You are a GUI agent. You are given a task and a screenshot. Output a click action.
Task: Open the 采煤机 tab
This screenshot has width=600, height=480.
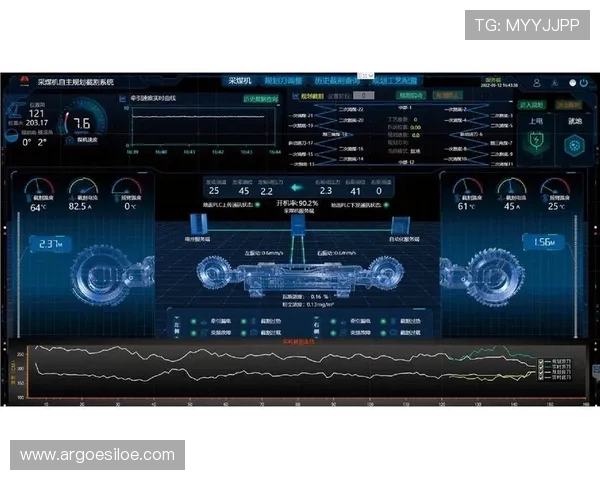(241, 81)
